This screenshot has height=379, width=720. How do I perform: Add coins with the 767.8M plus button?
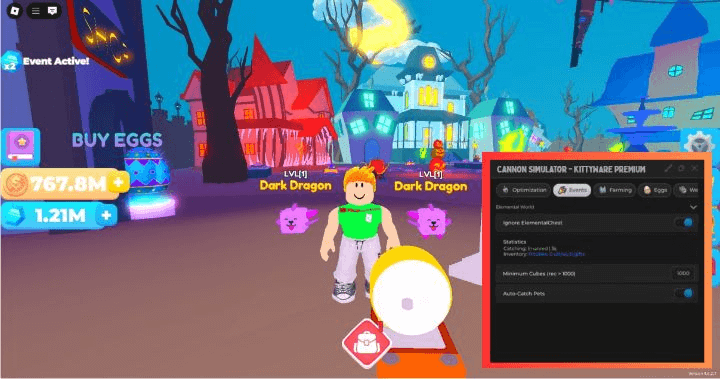tap(118, 183)
